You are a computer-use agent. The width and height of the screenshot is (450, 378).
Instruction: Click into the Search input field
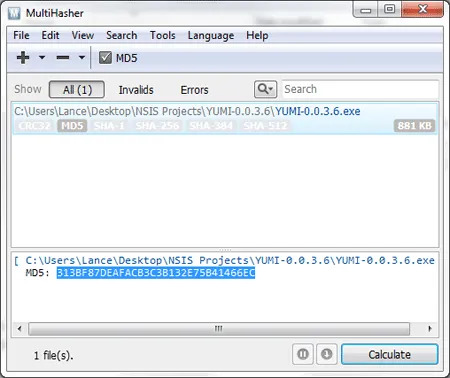tap(360, 89)
